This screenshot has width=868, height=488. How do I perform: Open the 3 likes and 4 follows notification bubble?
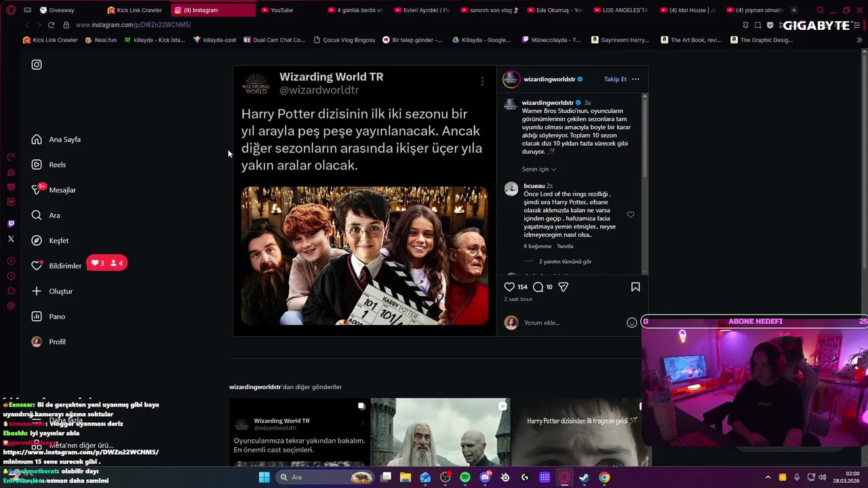pyautogui.click(x=107, y=263)
